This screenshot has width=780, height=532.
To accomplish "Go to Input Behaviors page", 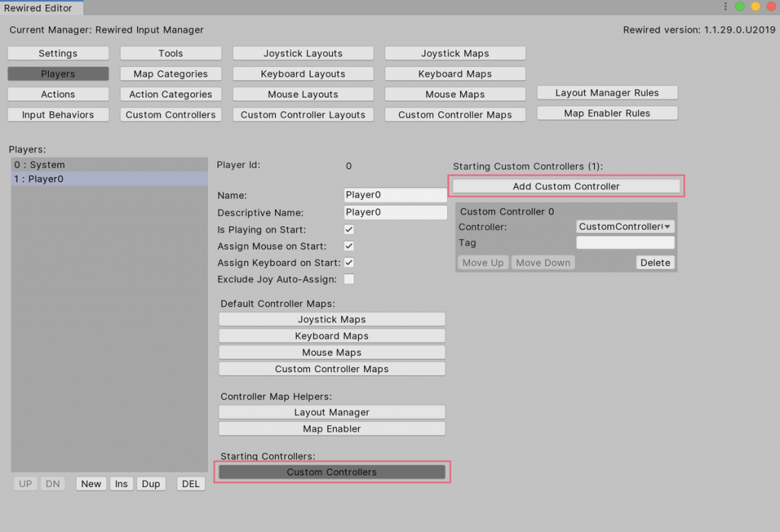I will [x=58, y=114].
